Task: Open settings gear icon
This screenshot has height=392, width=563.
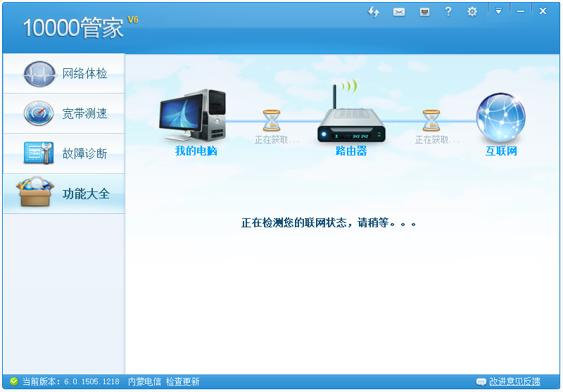Action: tap(472, 12)
